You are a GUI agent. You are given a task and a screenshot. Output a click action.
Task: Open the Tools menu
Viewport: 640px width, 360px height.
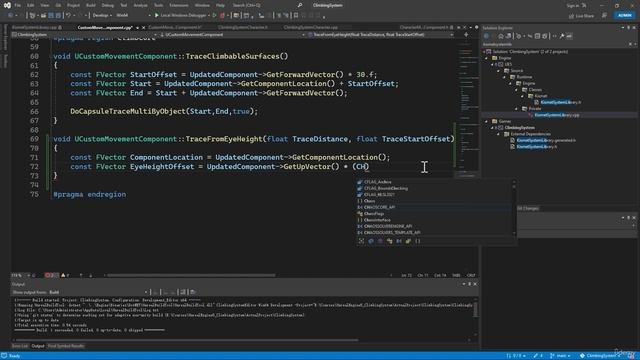(x=158, y=5)
